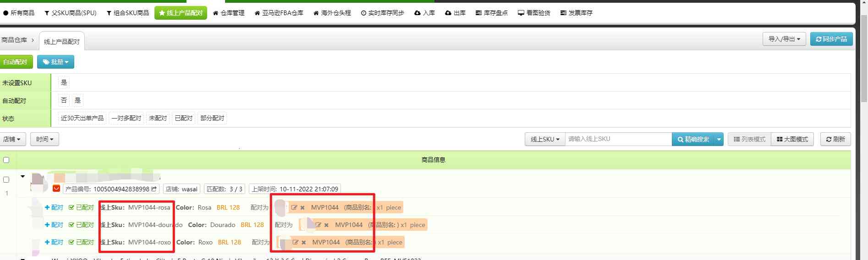Click the 匹配数: 3 / 3 tag
868x260 pixels.
(225, 189)
